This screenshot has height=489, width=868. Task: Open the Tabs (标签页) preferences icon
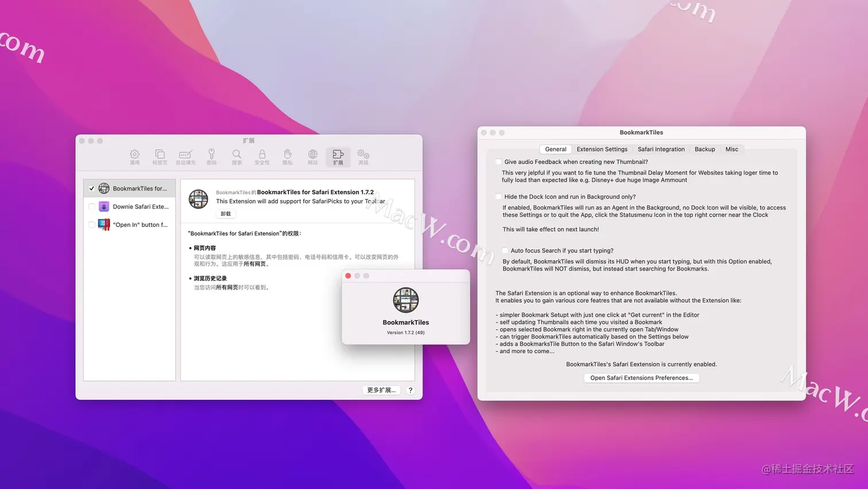pos(160,157)
